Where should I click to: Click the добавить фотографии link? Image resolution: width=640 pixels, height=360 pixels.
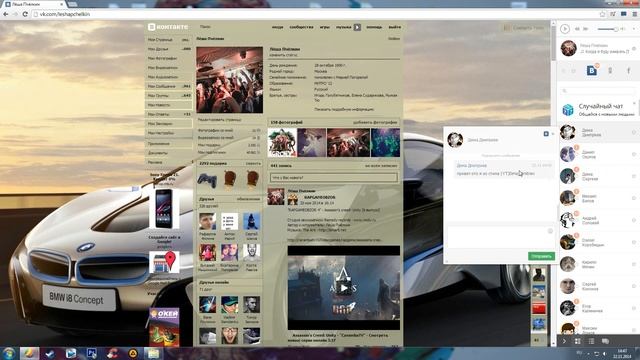tap(375, 122)
